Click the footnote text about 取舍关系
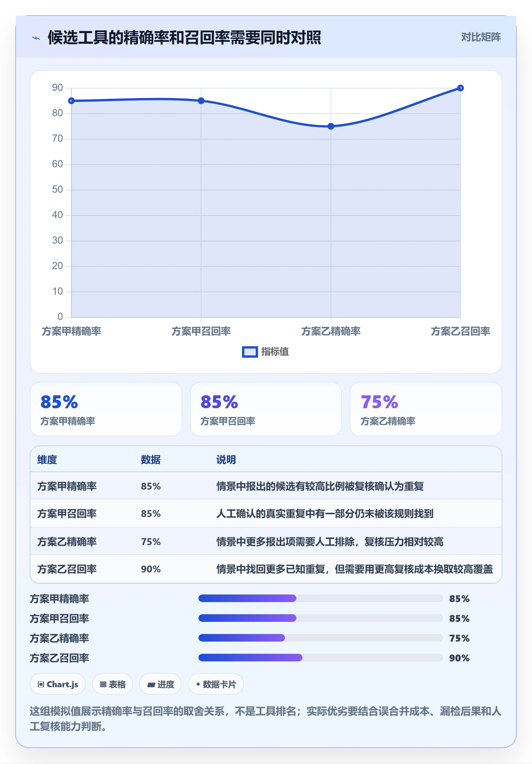Image resolution: width=532 pixels, height=764 pixels. (266, 718)
